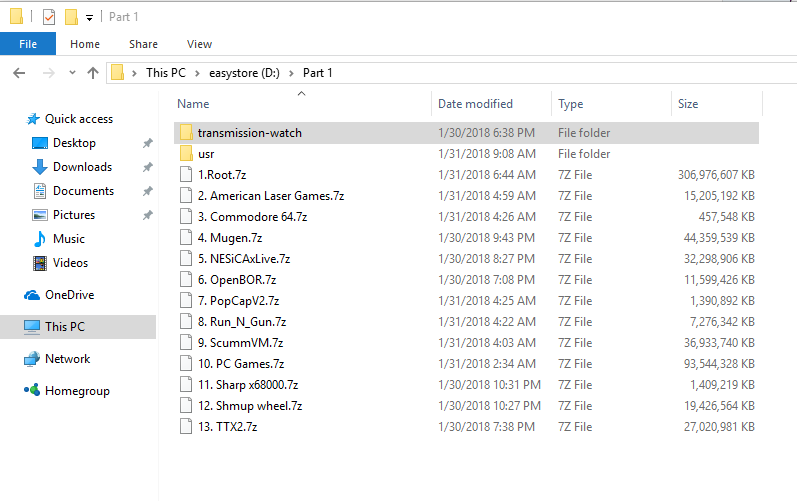The width and height of the screenshot is (797, 501).
Task: Select OneDrive in the navigation pane
Action: (70, 295)
